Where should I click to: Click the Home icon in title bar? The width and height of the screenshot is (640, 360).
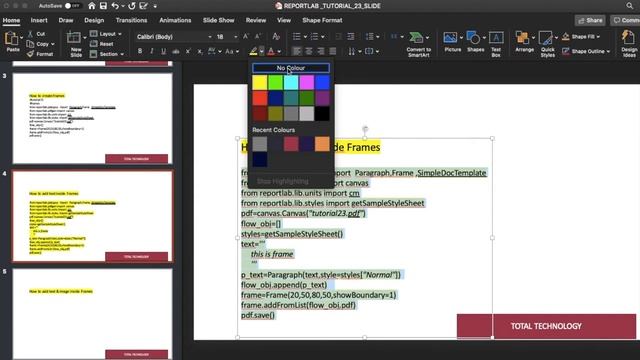tap(91, 6)
